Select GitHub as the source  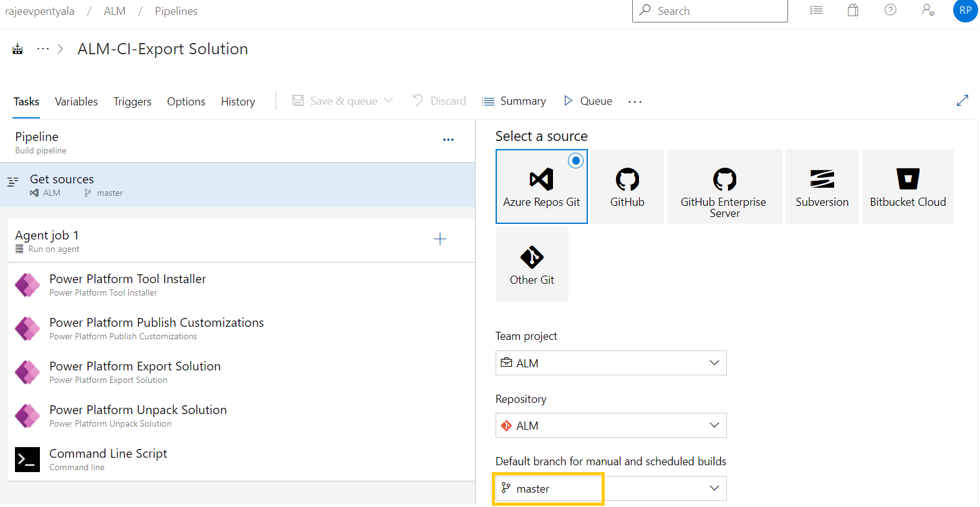(627, 186)
